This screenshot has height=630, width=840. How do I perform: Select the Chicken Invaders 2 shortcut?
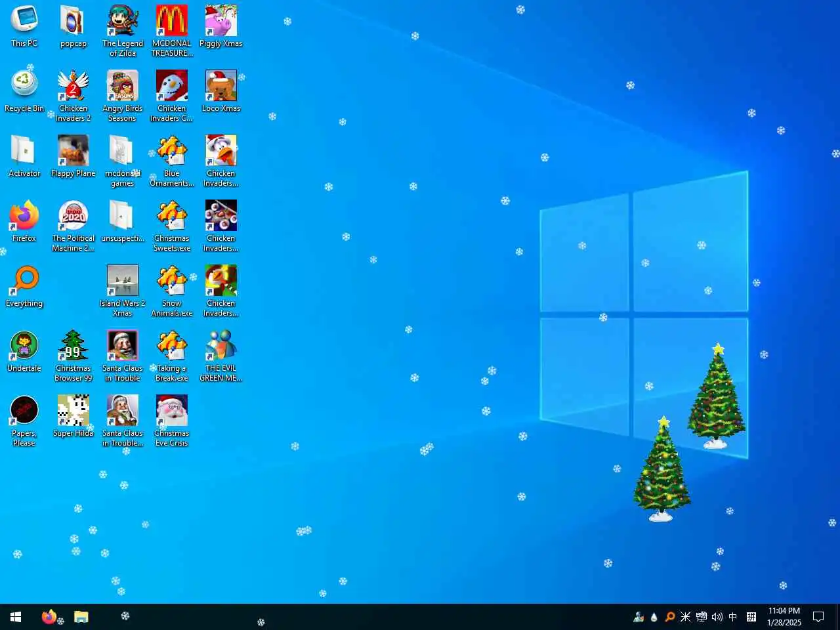73,96
